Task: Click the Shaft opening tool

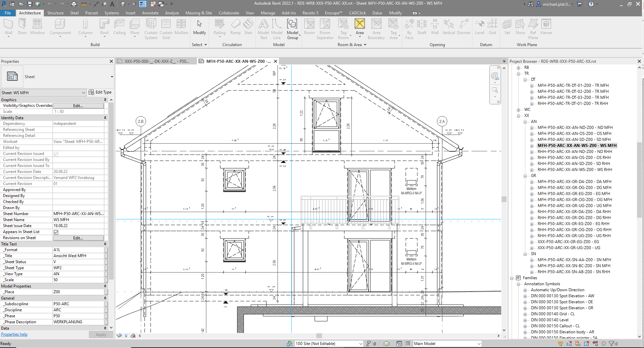Action: pos(421,27)
